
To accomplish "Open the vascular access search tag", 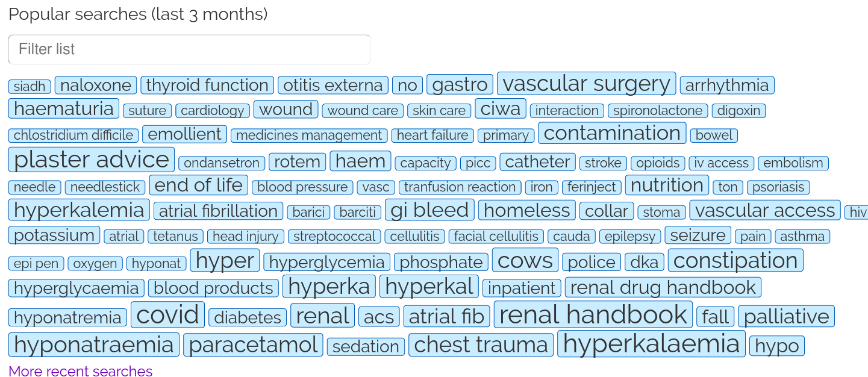I will tap(765, 210).
